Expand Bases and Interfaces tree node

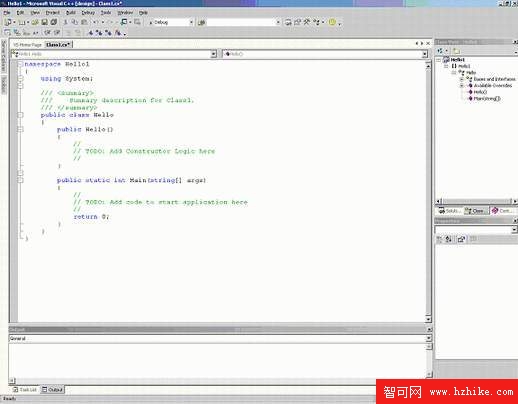click(462, 79)
